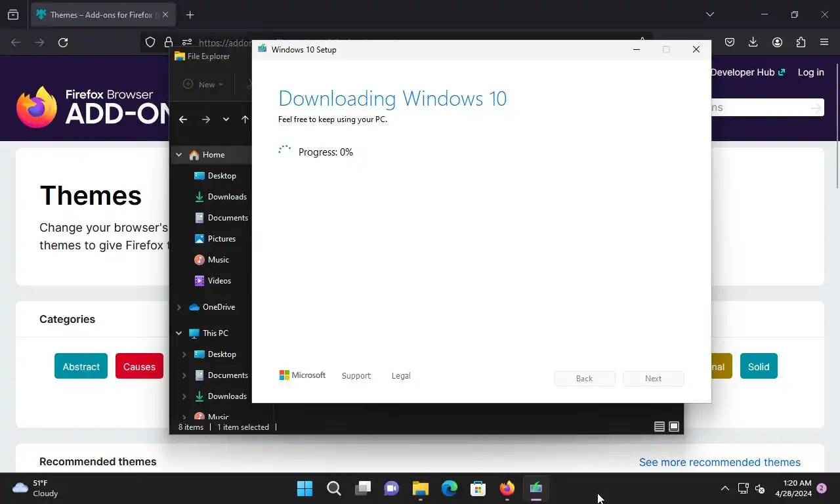Screen dimensions: 840x504
Task: List all Firefox tabs chevron
Action: (x=710, y=14)
